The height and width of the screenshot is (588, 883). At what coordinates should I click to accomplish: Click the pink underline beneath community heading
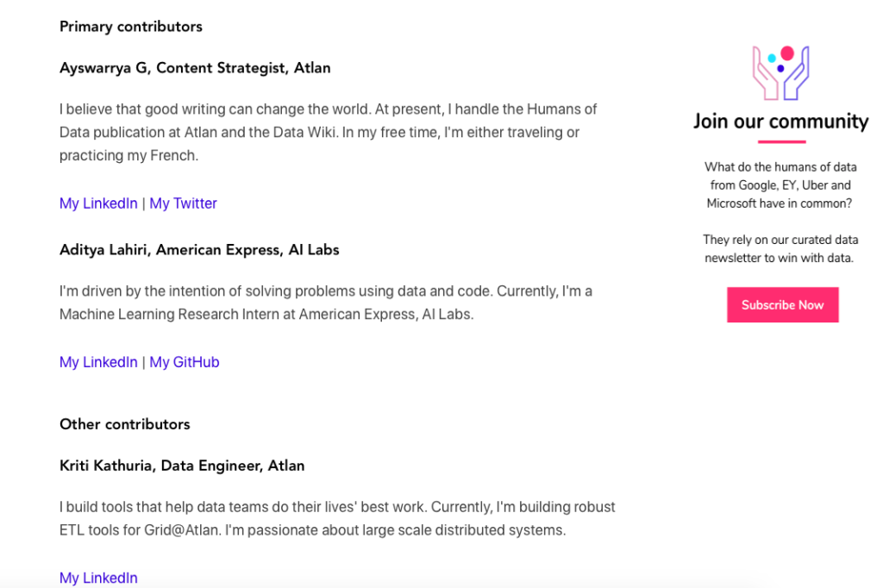click(x=781, y=142)
